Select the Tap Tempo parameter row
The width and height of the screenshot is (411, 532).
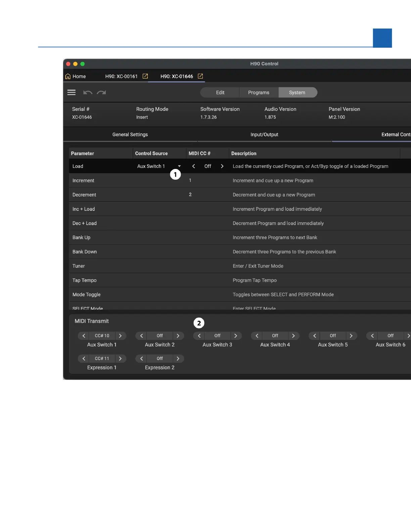click(x=240, y=280)
